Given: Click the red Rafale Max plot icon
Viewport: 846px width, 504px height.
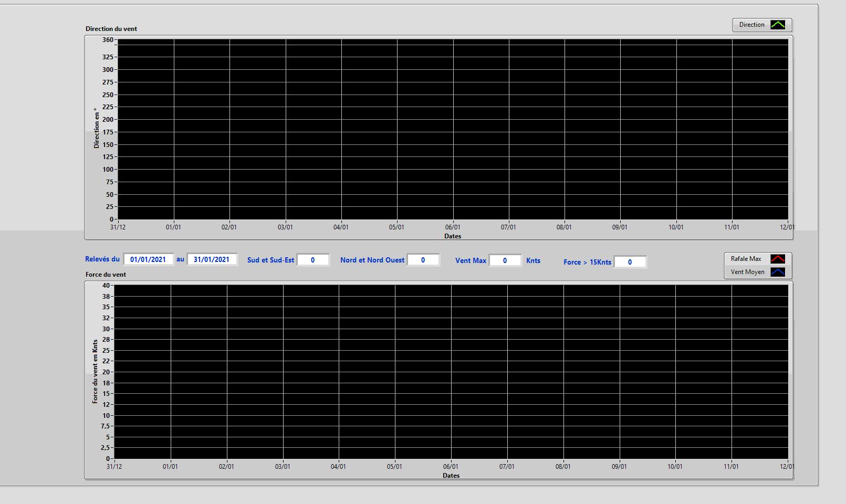Looking at the screenshot, I should [778, 259].
